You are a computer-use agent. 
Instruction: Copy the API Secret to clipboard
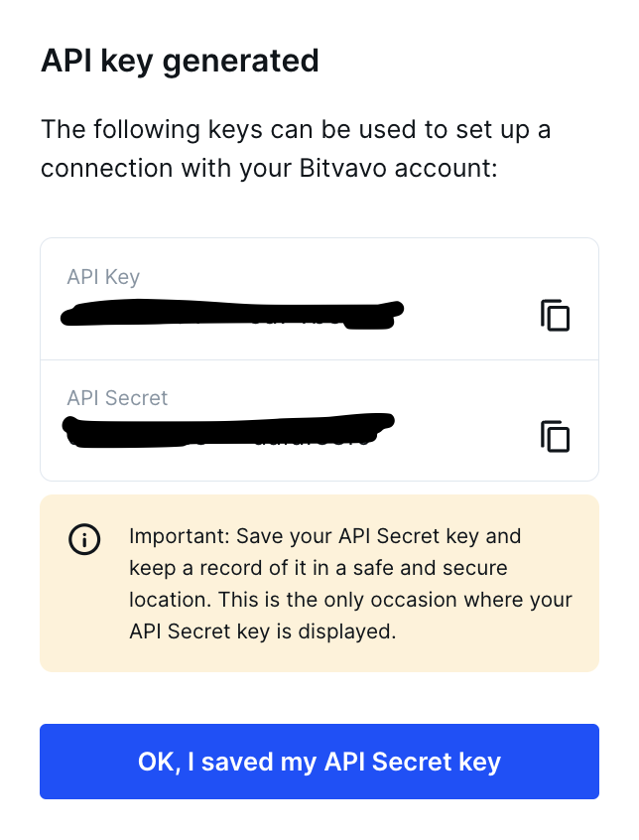tap(555, 436)
